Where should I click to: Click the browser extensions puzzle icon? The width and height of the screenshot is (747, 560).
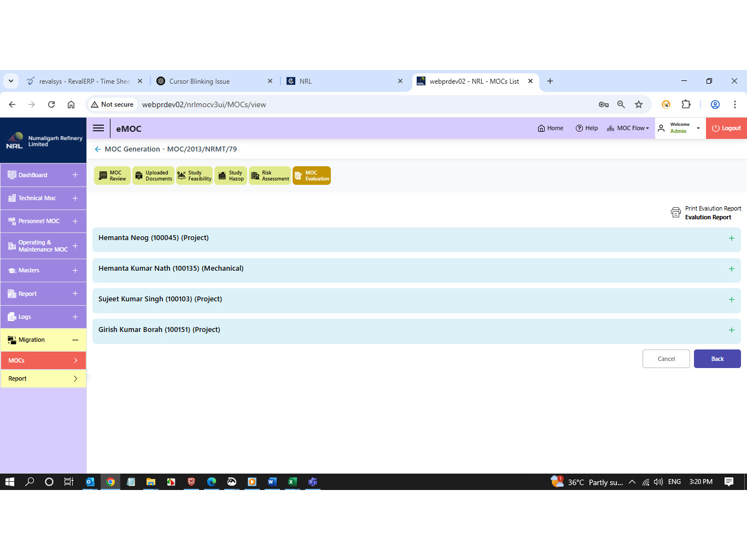tap(686, 104)
